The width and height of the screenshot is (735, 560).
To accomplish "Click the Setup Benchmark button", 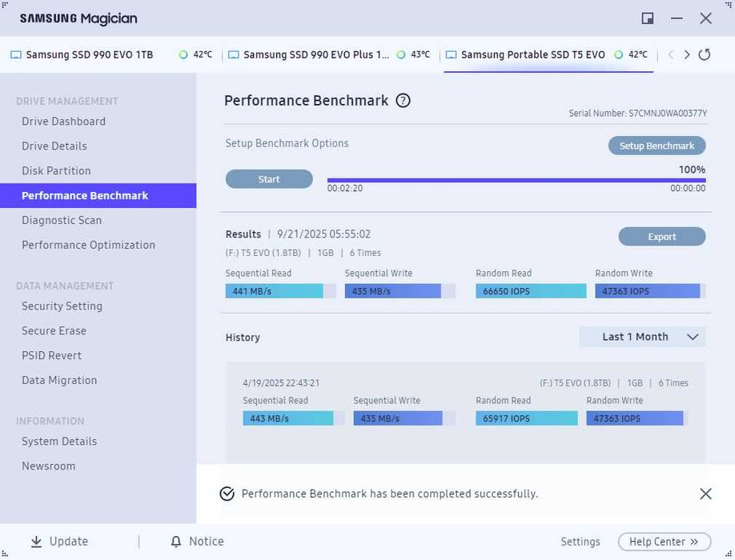I will (657, 146).
